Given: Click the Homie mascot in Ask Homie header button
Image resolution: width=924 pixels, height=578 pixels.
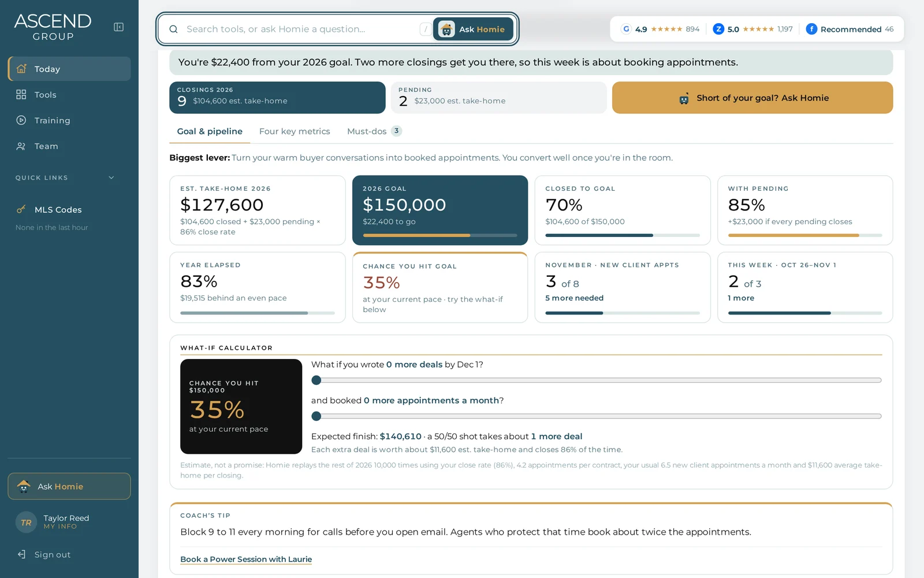Looking at the screenshot, I should click(x=446, y=29).
